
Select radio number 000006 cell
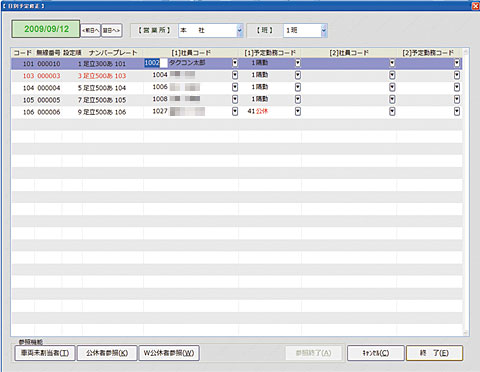pyautogui.click(x=49, y=112)
